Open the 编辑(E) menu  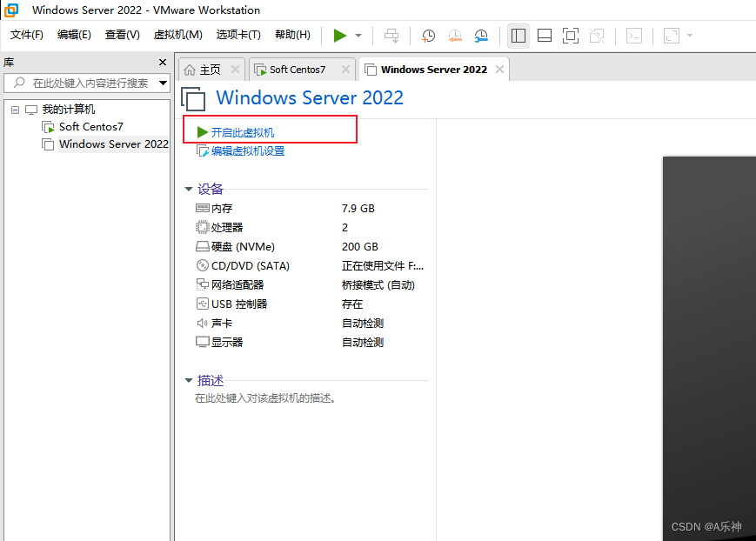[x=74, y=35]
